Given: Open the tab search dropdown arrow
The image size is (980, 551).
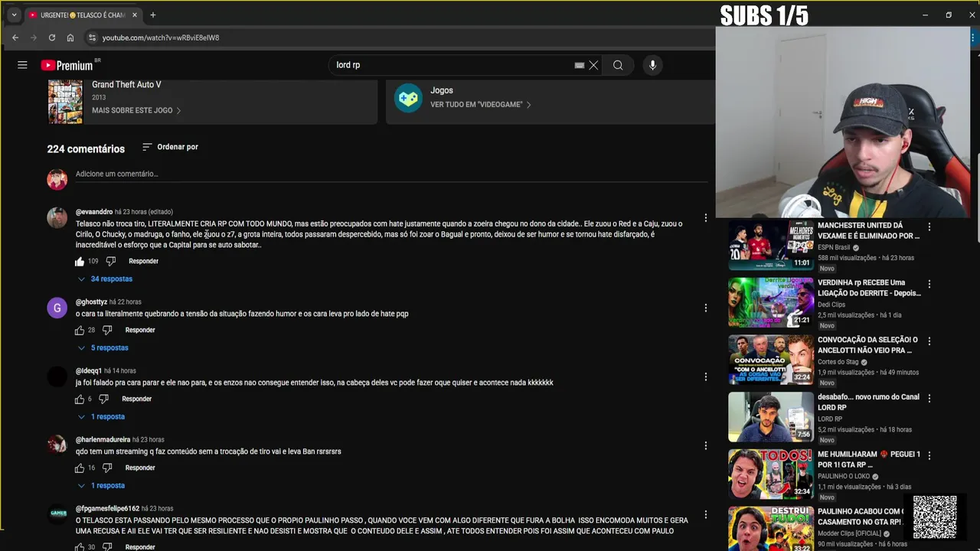Looking at the screenshot, I should 14,15.
